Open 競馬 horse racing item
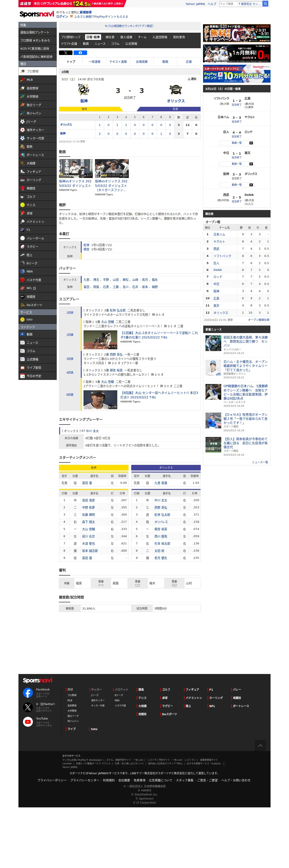289x868 pixels. click(x=37, y=146)
